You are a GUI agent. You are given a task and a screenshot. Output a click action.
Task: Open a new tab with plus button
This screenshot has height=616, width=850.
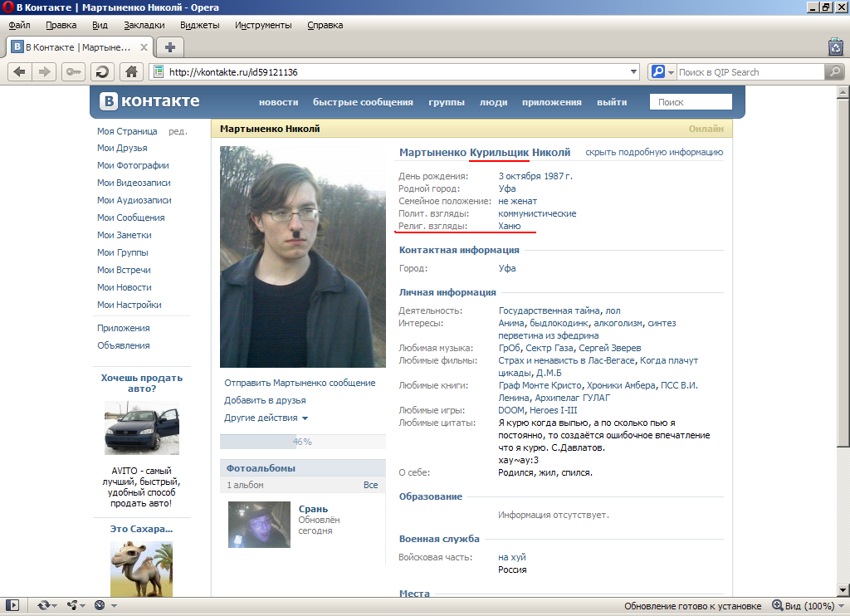[169, 46]
